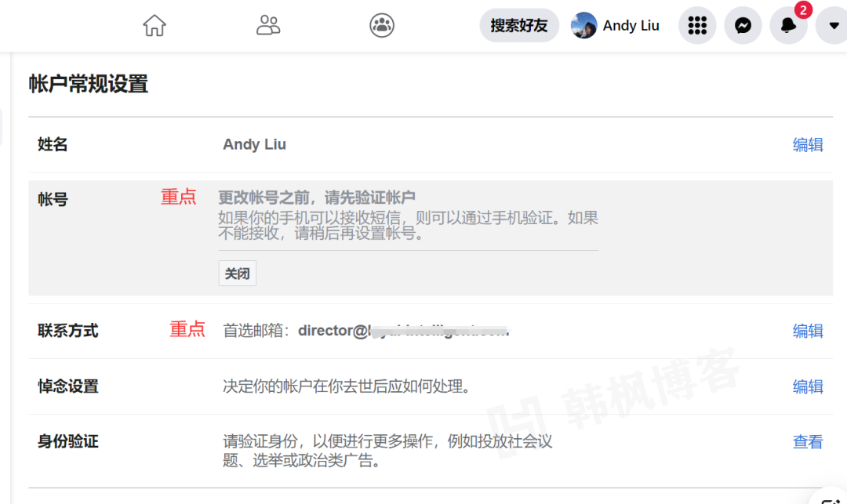Edit the memorialization settings 悼念设置
This screenshot has width=847, height=504.
coord(808,386)
